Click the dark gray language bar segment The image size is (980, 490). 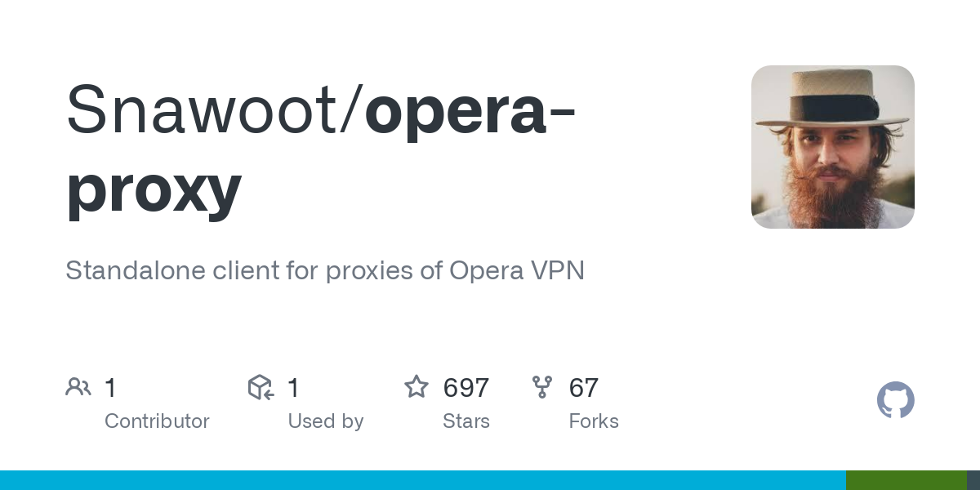[x=973, y=480]
